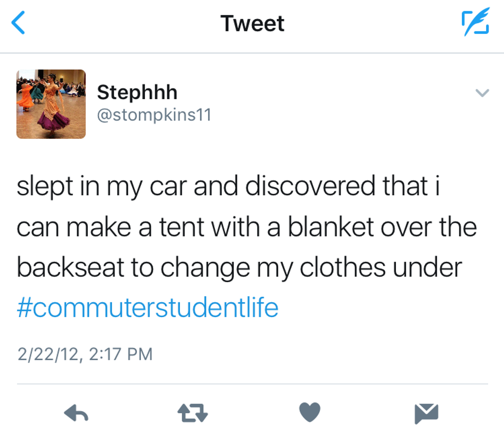Tap the reply arrow icon
Image resolution: width=504 pixels, height=440 pixels.
(77, 413)
